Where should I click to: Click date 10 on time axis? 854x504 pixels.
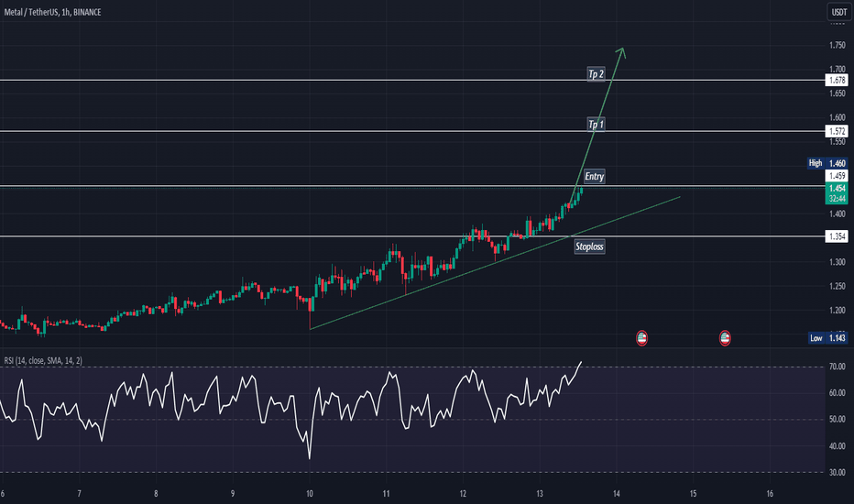coord(310,494)
